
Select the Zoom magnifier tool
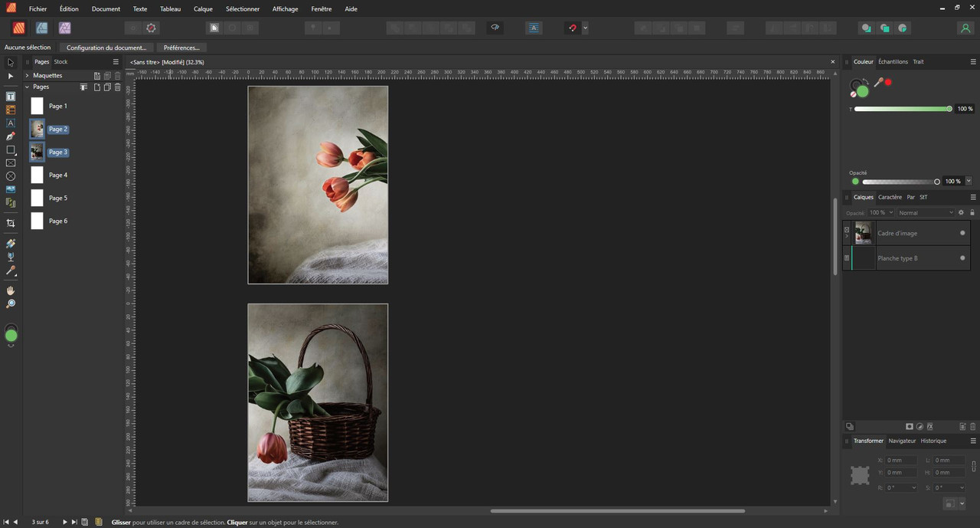tap(11, 304)
